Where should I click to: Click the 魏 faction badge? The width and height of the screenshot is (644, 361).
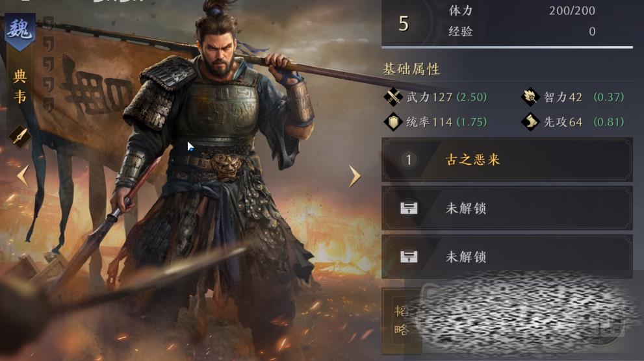pos(19,32)
